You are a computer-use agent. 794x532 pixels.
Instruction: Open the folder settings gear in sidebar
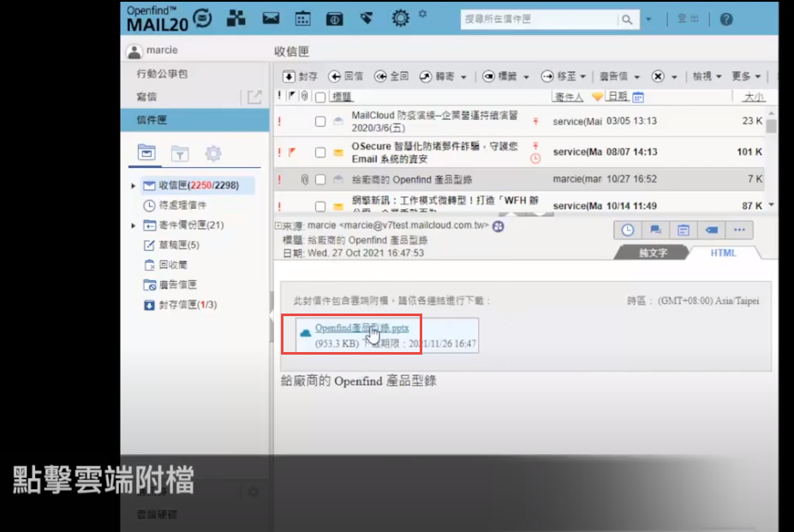(213, 153)
